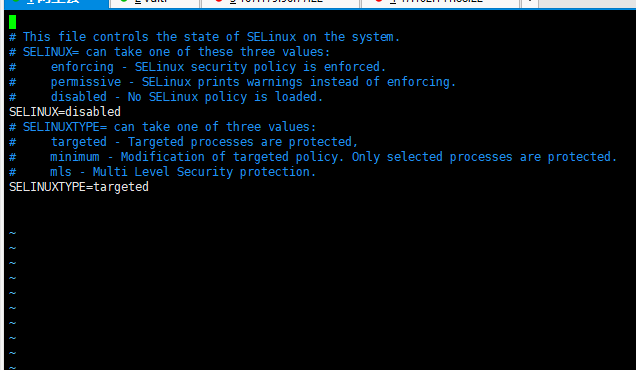Viewport: 636px width, 370px height.
Task: Click the 'permissive' option comment line
Action: 232,82
